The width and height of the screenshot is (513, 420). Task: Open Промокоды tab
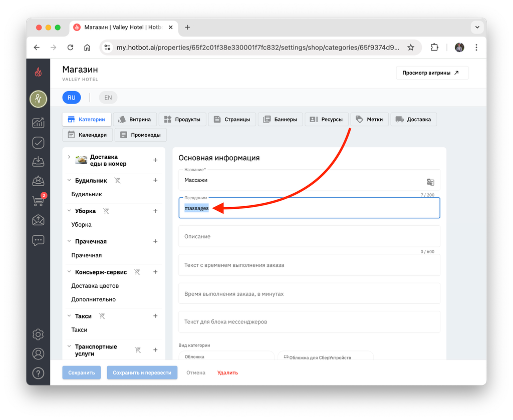pos(141,135)
